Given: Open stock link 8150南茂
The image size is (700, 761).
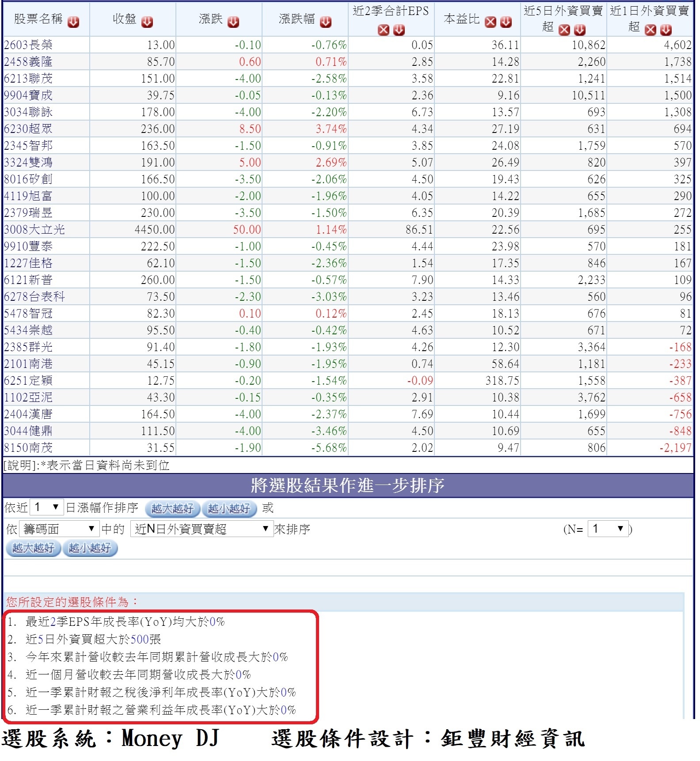Looking at the screenshot, I should click(x=28, y=447).
